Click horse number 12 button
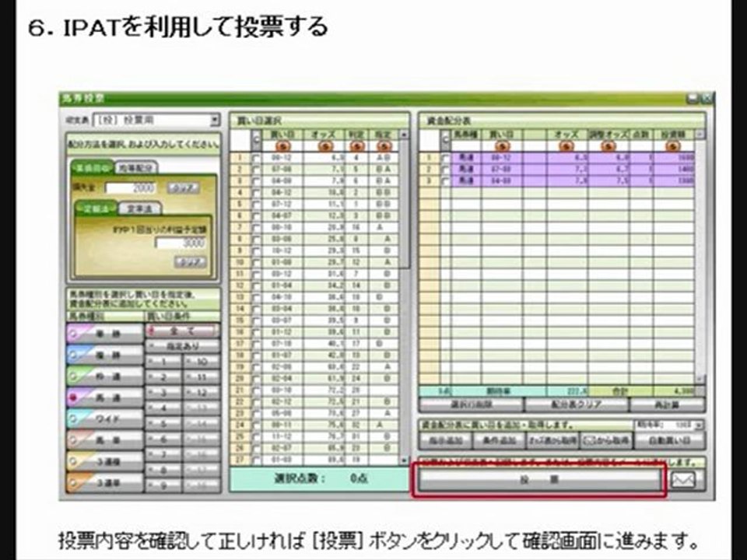The width and height of the screenshot is (747, 560). point(202,393)
